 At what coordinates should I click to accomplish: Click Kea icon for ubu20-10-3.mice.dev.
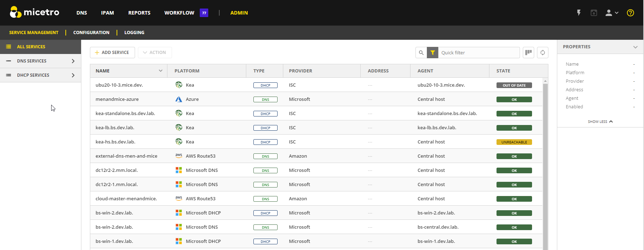click(x=179, y=85)
